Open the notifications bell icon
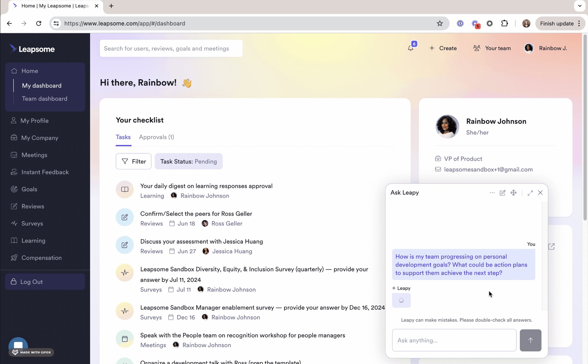Screen dimensions: 588x364 tap(410, 48)
